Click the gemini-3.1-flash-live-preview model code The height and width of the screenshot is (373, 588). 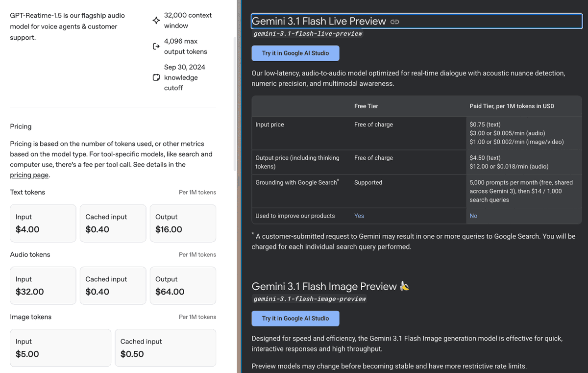[x=308, y=34]
